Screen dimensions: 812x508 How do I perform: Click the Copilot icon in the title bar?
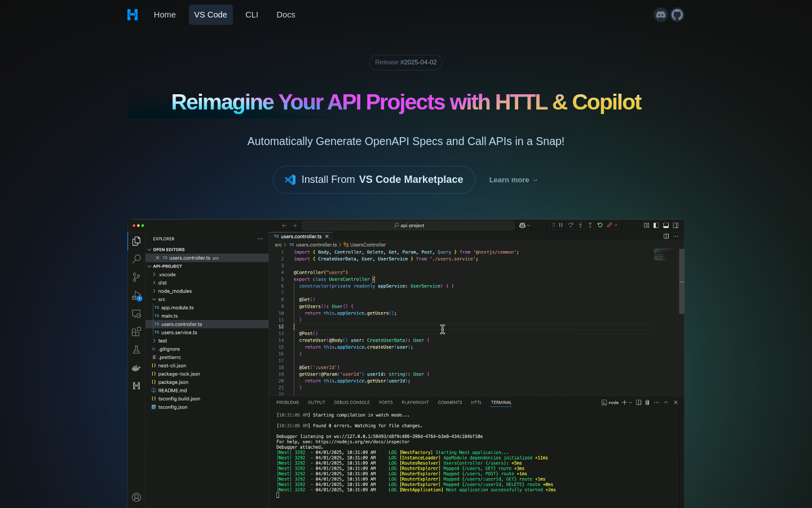coord(523,225)
